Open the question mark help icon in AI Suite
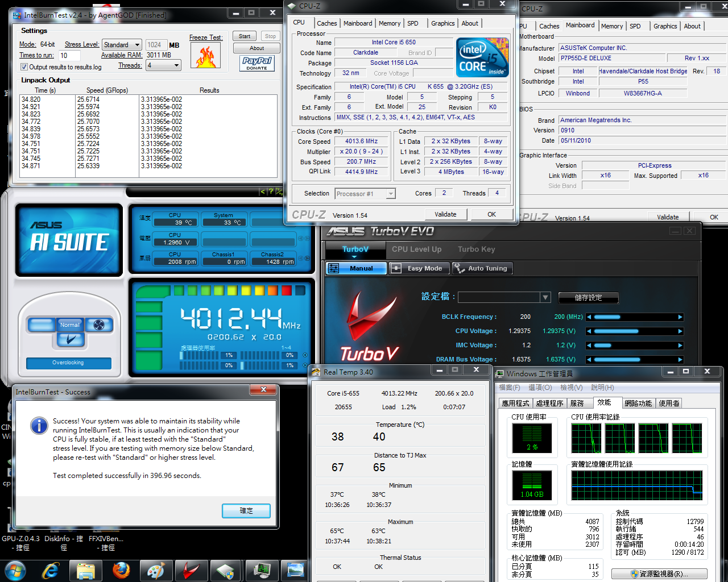Image resolution: width=728 pixels, height=582 pixels. (271, 192)
